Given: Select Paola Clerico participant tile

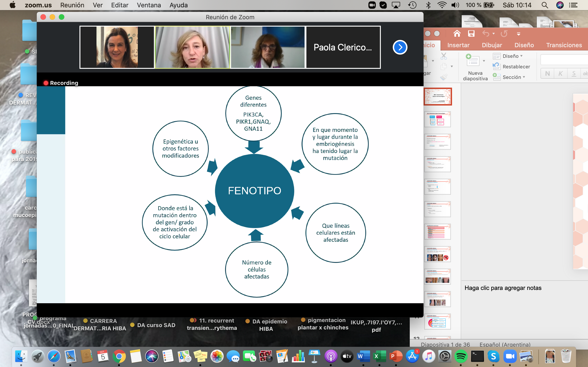Looking at the screenshot, I should [x=343, y=47].
